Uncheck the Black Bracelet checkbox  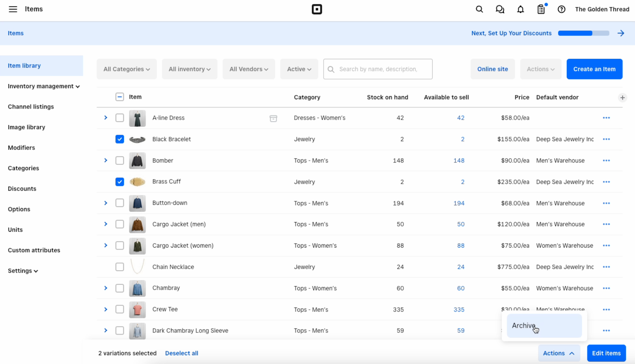pyautogui.click(x=120, y=139)
